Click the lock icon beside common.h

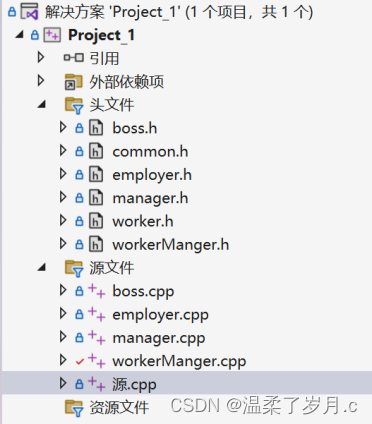79,151
